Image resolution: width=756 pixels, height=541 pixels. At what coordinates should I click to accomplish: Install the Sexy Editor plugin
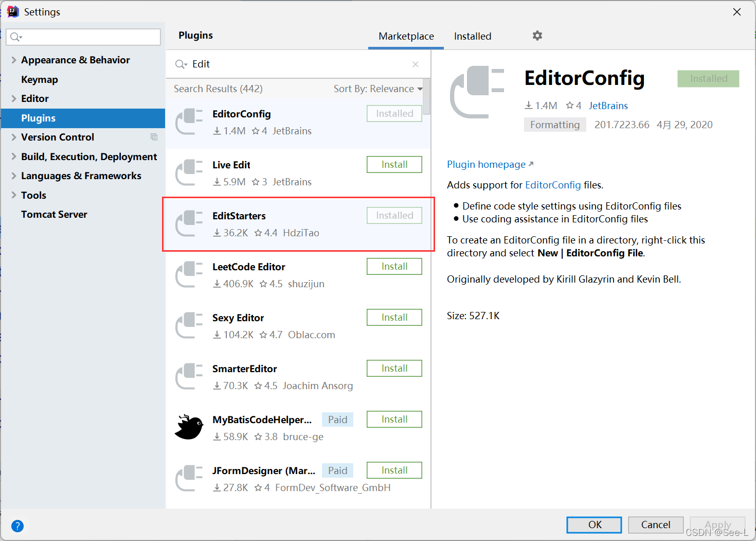click(394, 318)
